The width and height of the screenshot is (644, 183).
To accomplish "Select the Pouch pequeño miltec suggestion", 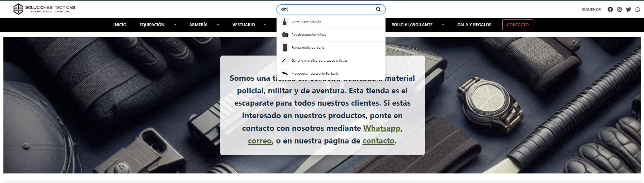I will 331,35.
